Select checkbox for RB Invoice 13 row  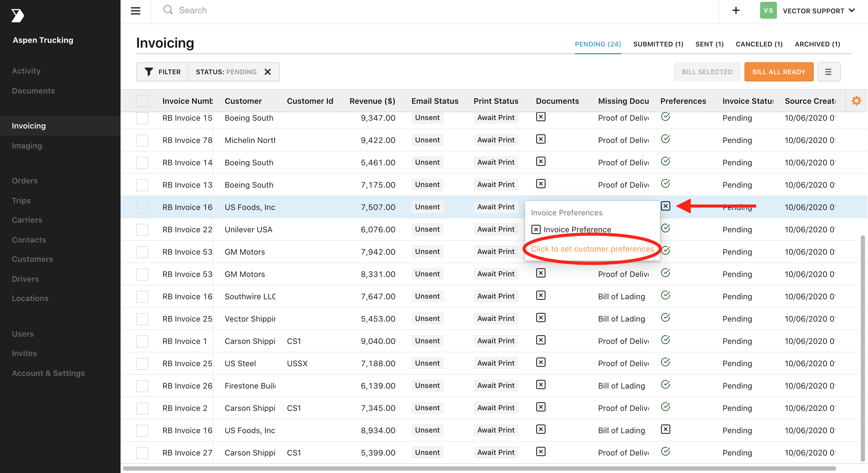(x=142, y=185)
